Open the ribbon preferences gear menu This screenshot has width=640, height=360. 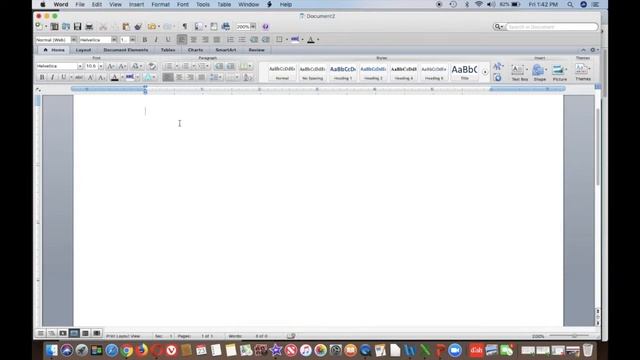(x=594, y=50)
